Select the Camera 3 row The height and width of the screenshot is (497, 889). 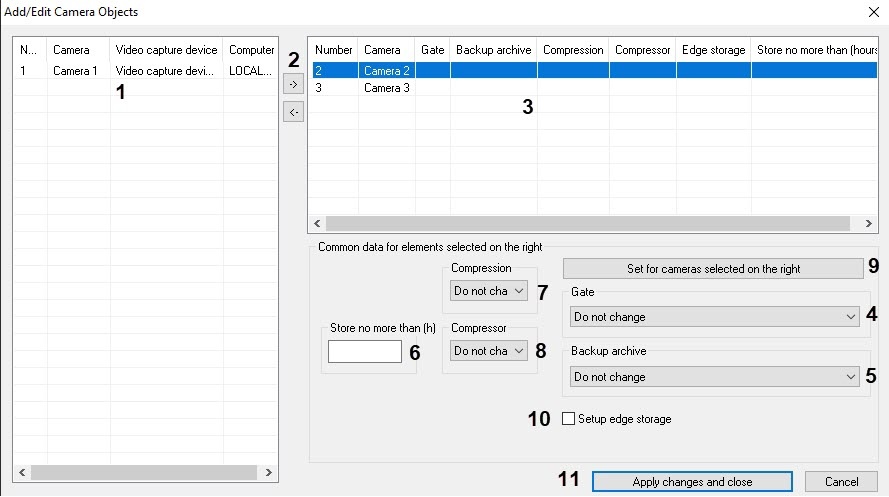click(x=386, y=88)
